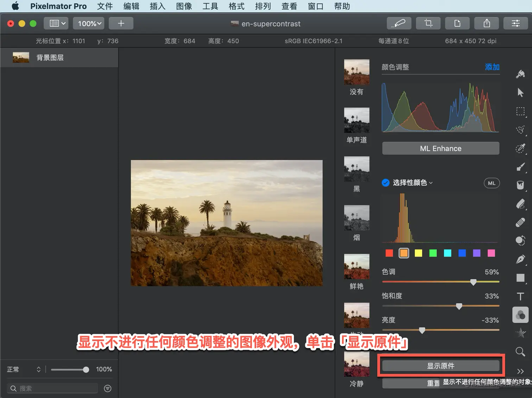Screen dimensions: 532x398
Task: Select the cyan color swatch
Action: [448, 253]
